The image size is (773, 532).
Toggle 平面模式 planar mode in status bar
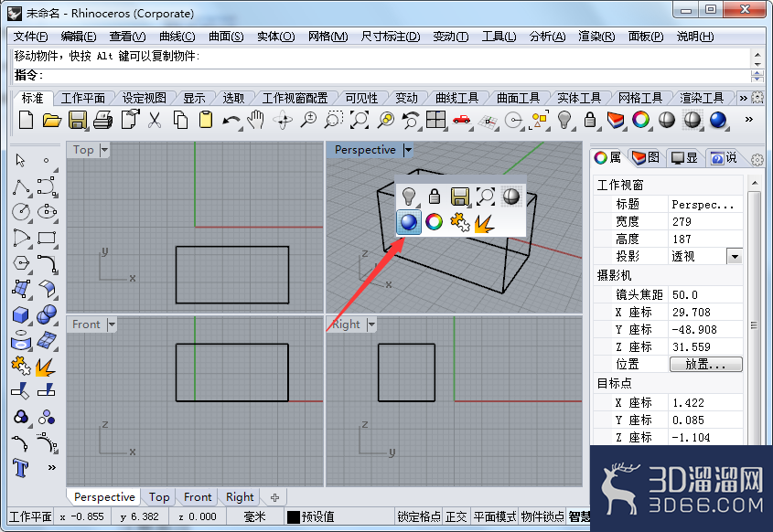click(x=495, y=516)
